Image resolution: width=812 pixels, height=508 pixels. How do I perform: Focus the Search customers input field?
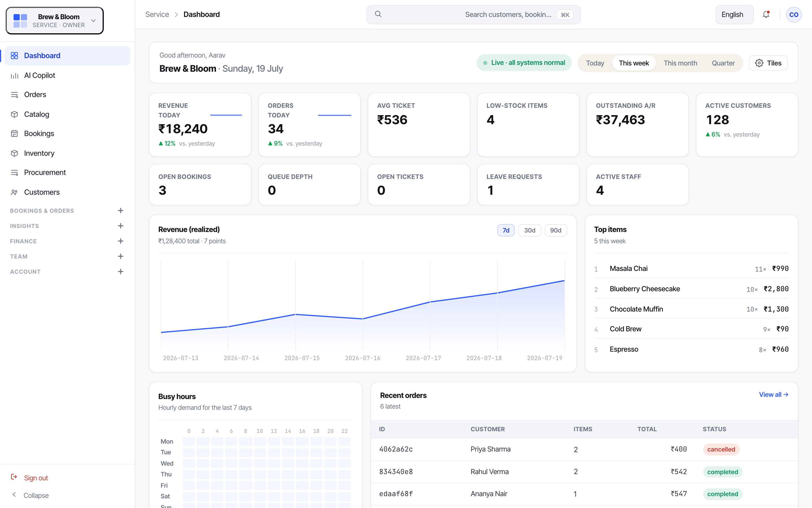coord(473,15)
